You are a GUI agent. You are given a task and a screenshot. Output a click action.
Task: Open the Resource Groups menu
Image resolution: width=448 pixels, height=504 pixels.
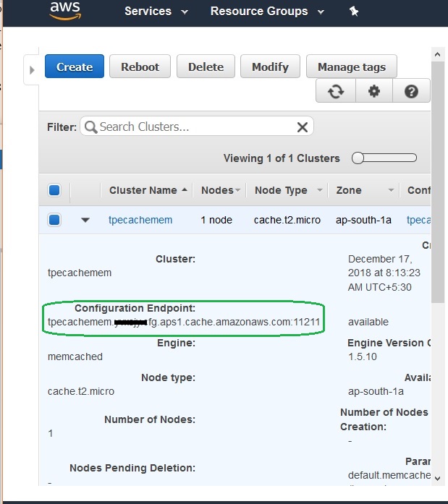coord(266,12)
